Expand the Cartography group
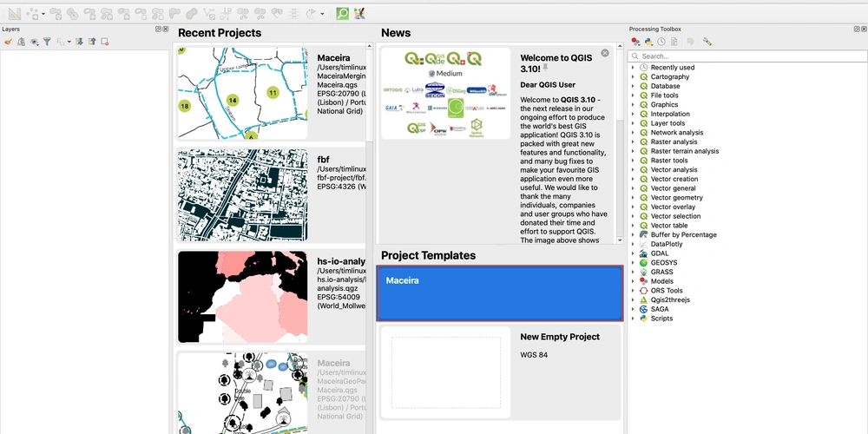Image resolution: width=868 pixels, height=434 pixels. click(633, 77)
